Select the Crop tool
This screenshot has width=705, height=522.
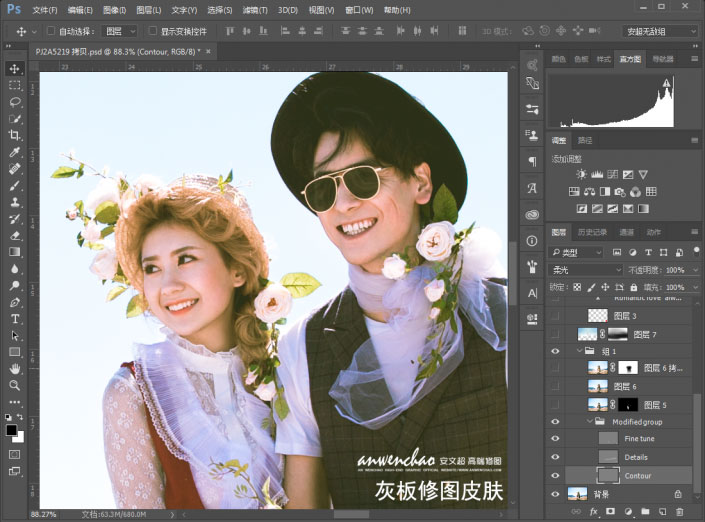pyautogui.click(x=14, y=135)
